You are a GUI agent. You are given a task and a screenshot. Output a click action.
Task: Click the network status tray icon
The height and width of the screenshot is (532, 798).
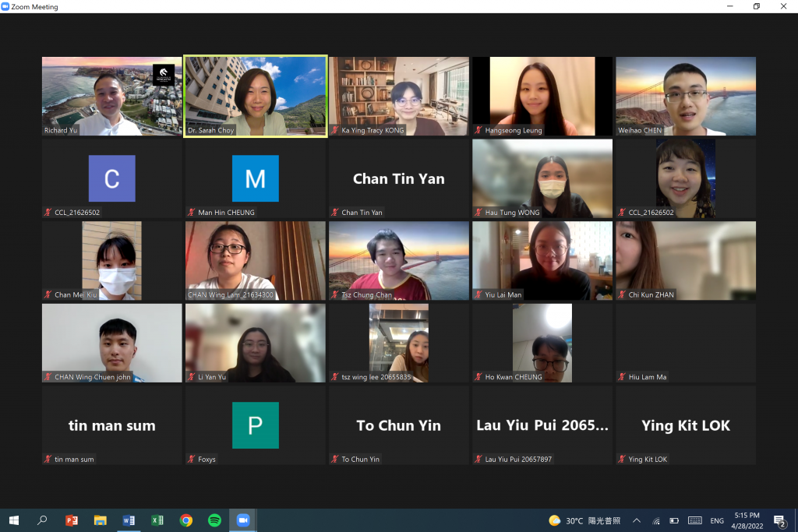tap(656, 520)
